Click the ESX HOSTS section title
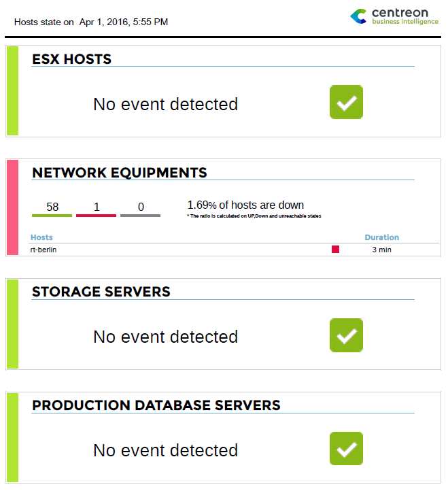The image size is (448, 491). 71,59
